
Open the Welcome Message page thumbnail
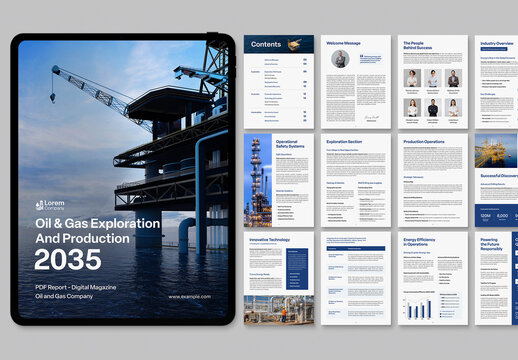coord(356,82)
